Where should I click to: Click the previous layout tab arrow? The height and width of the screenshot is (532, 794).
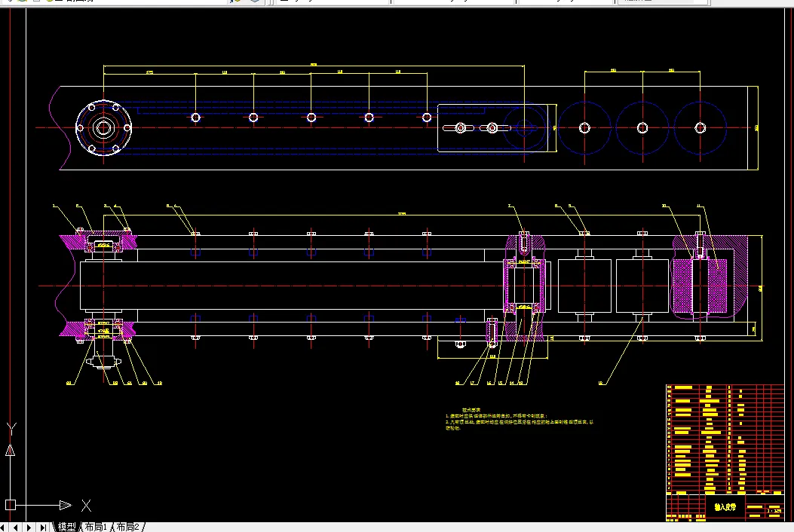coord(16,527)
